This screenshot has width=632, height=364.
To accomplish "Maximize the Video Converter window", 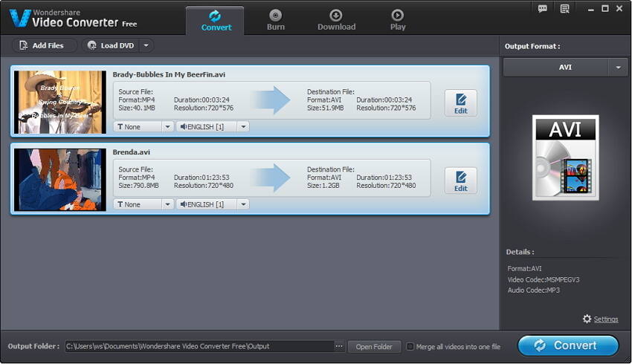I will (605, 8).
